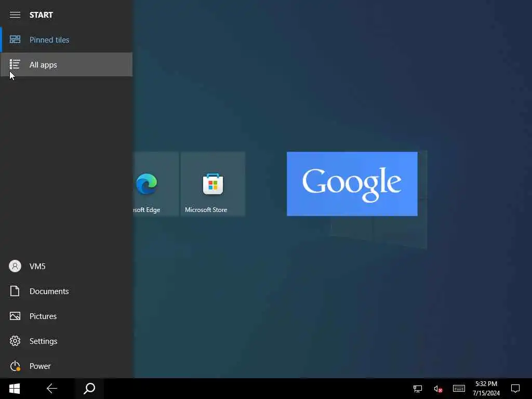Open the muted volume tray icon
This screenshot has height=399, width=532.
click(438, 389)
